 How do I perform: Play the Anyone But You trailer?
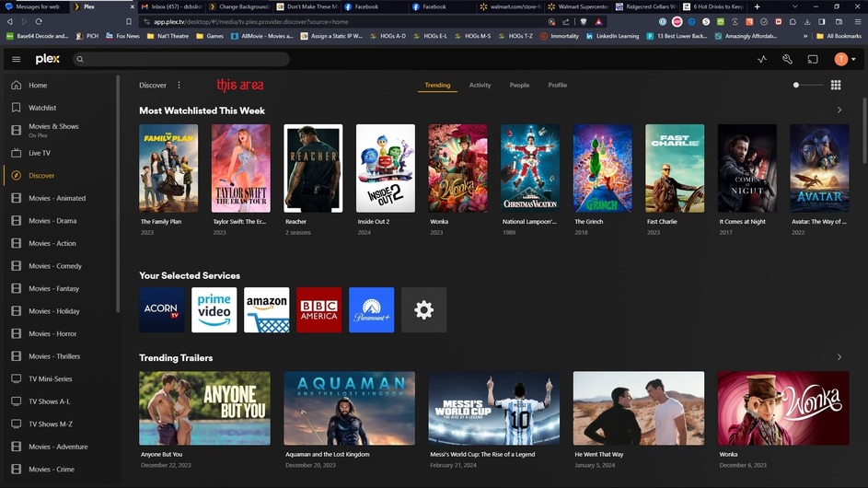coord(205,408)
